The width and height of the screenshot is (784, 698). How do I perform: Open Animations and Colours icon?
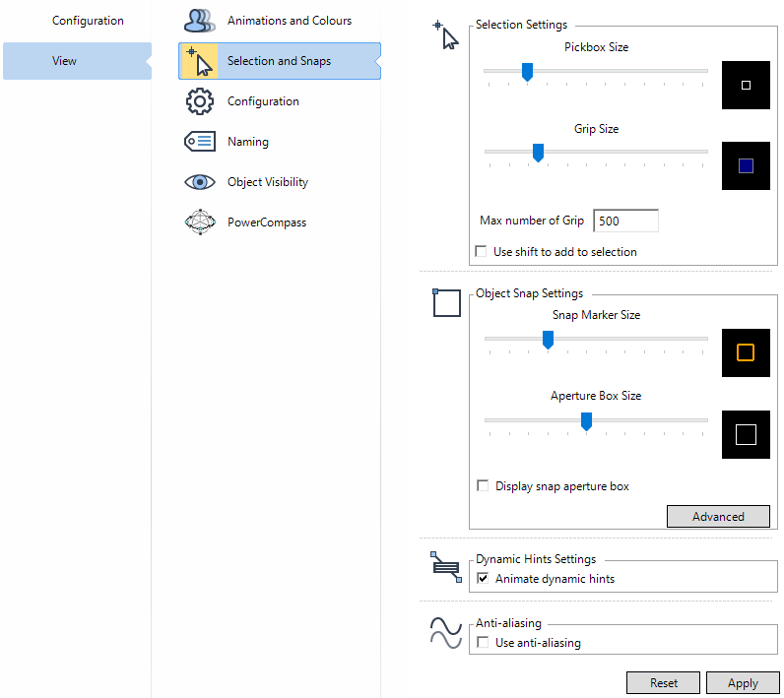[200, 21]
